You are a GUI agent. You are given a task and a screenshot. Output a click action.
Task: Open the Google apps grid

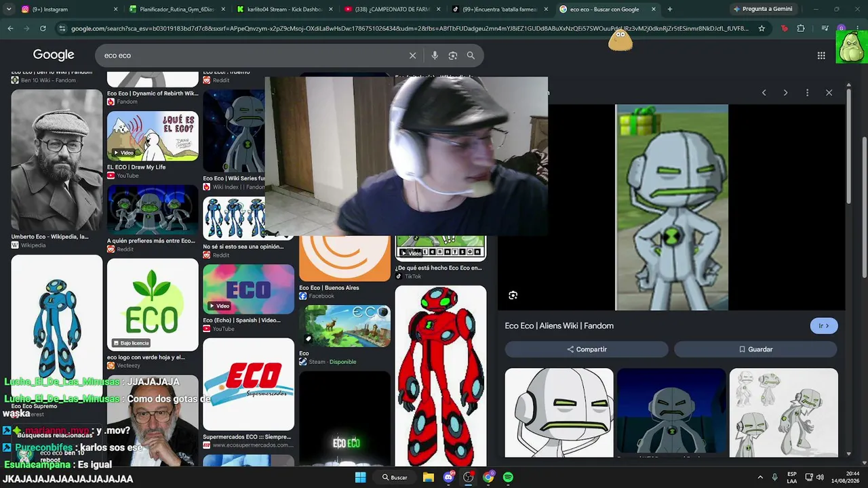821,56
